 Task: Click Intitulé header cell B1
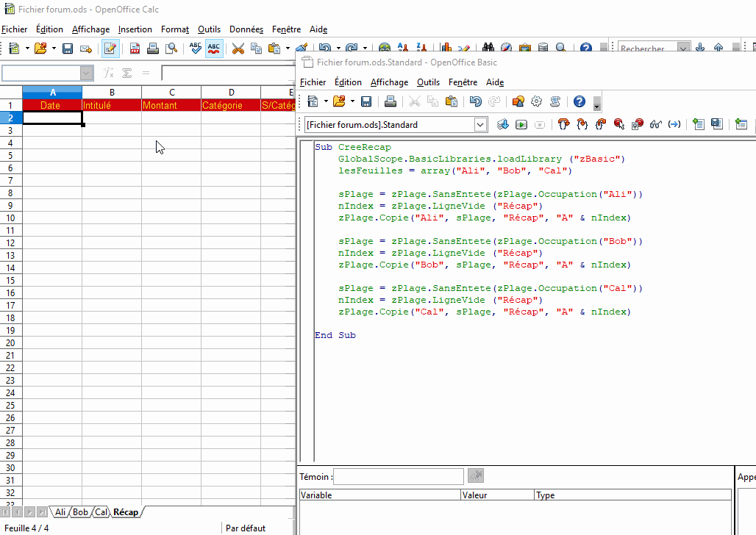112,105
